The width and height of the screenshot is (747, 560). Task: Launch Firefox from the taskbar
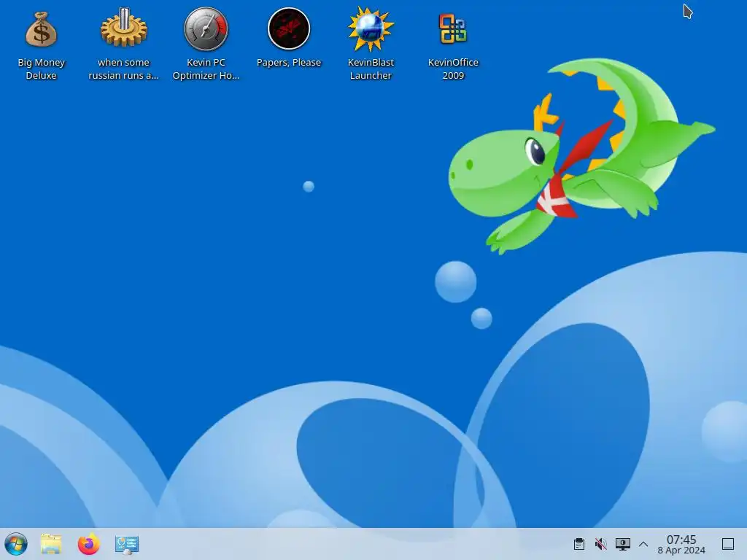click(x=89, y=544)
